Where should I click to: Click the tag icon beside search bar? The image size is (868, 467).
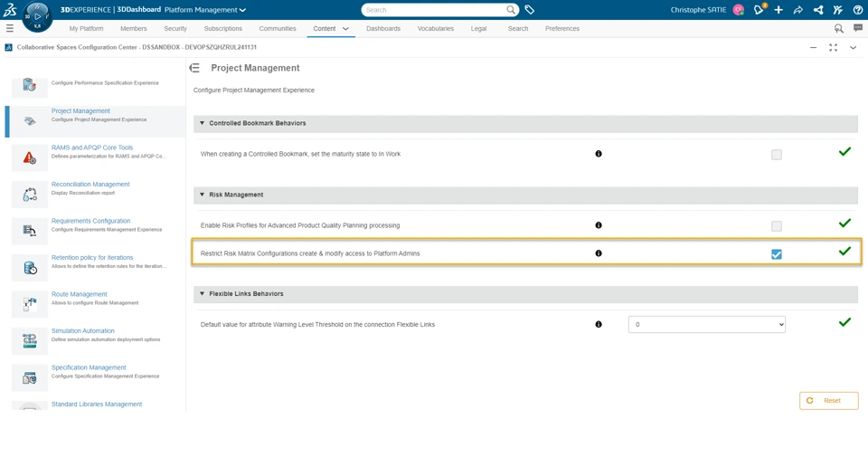point(530,9)
